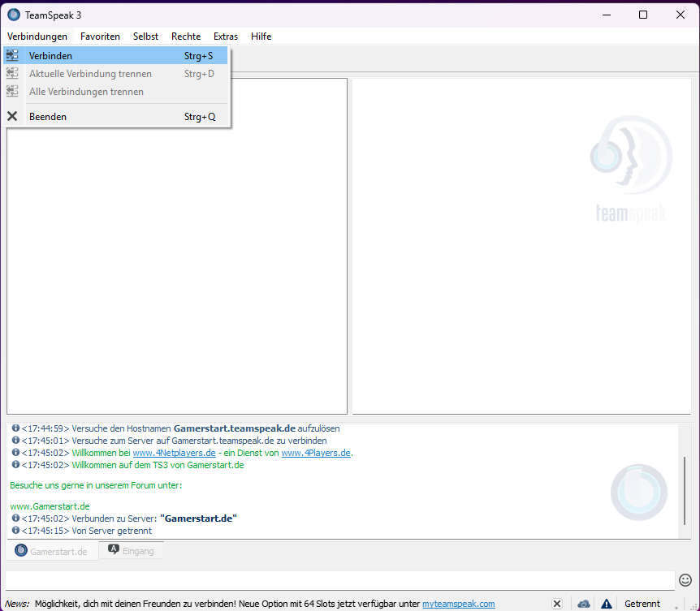
Task: Click the warning triangle status icon
Action: [x=606, y=604]
